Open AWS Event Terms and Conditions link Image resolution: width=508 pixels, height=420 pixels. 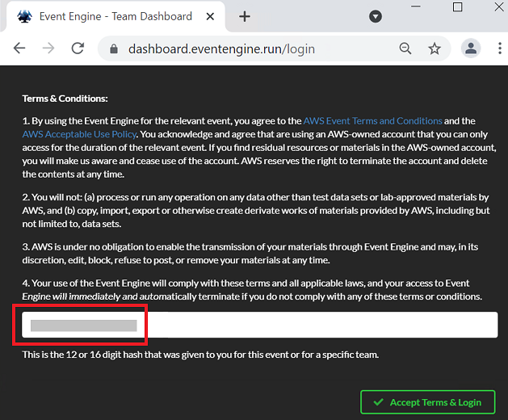[x=372, y=121]
